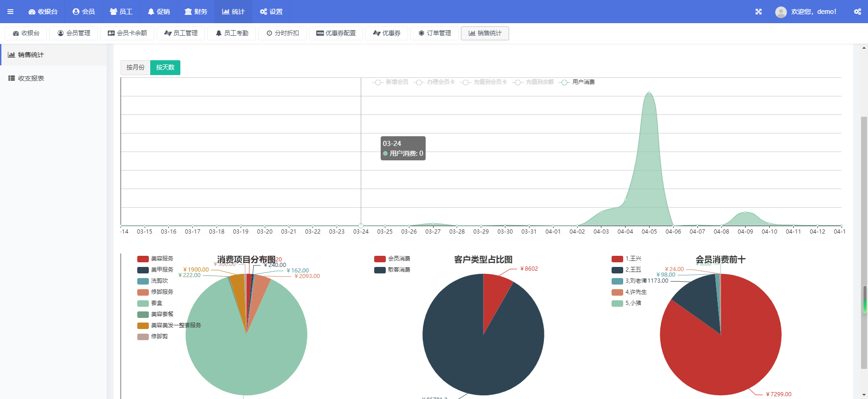
Task: Click the user avatar next to 欢迎您, demo!
Action: (x=781, y=12)
